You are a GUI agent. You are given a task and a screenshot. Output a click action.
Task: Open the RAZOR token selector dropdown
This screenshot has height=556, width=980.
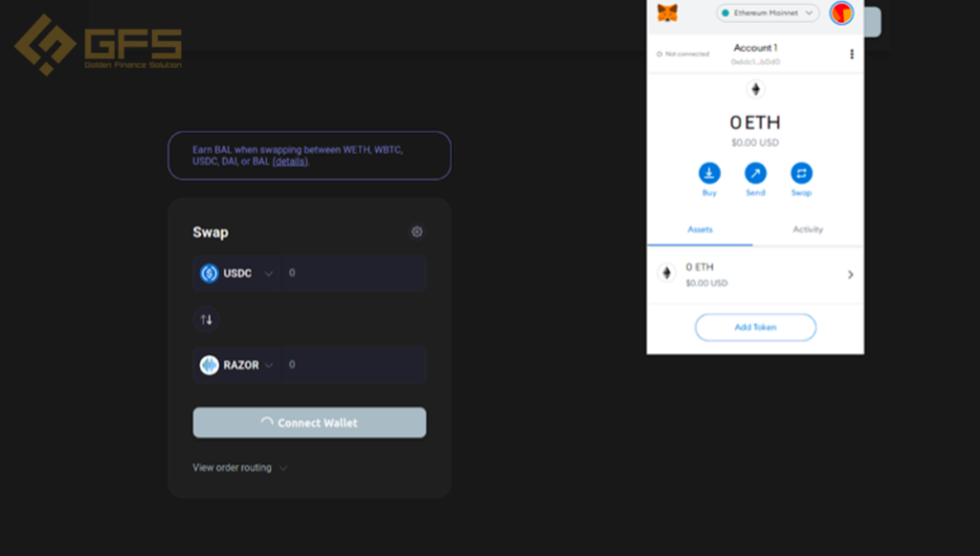[236, 365]
